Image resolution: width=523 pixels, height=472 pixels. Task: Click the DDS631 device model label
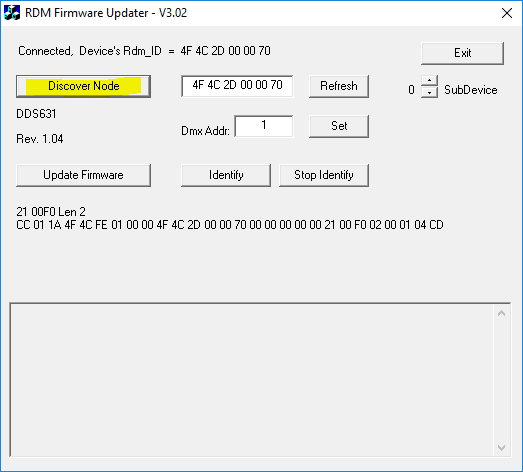(x=36, y=114)
